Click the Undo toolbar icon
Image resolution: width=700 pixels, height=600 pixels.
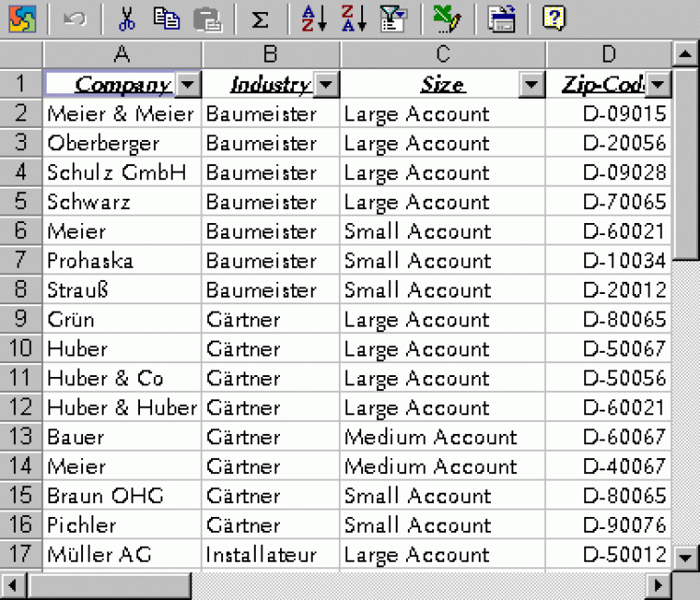[76, 19]
